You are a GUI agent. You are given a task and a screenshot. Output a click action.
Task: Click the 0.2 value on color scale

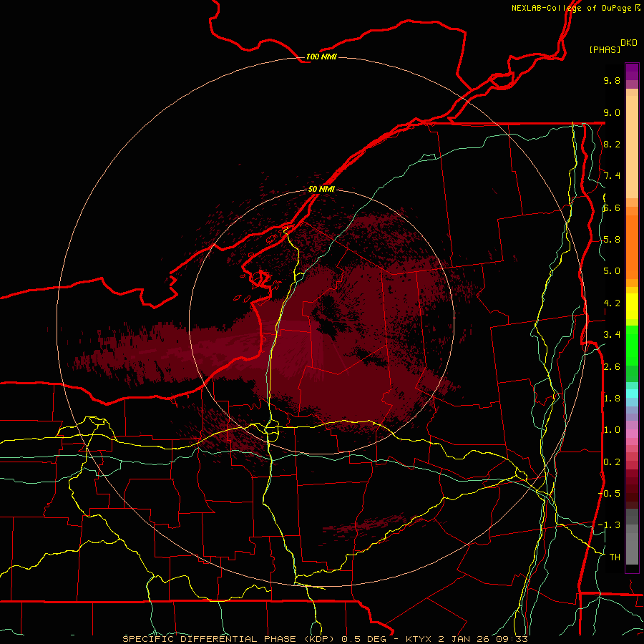point(612,462)
